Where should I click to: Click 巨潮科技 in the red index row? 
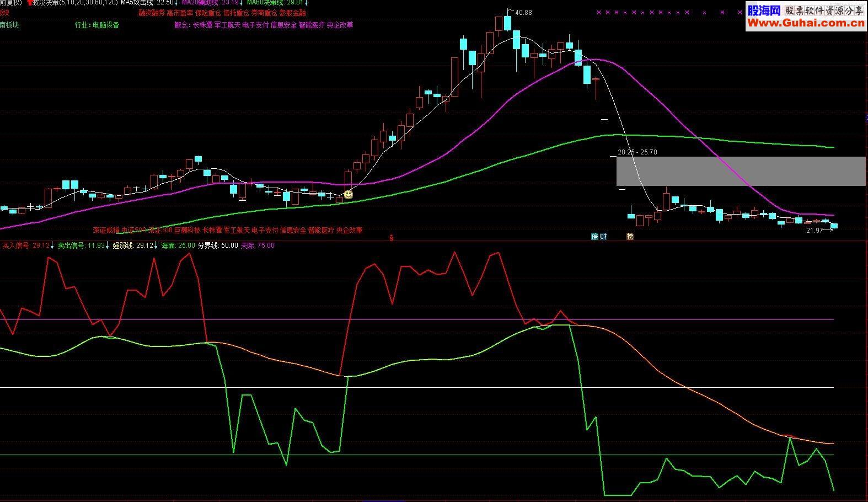tap(187, 230)
